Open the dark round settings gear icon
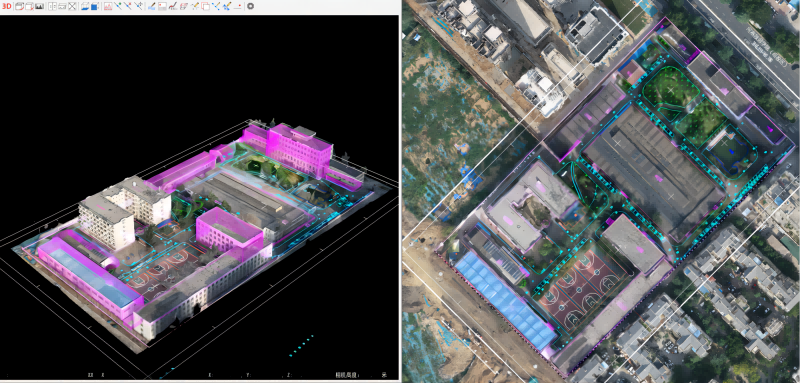The width and height of the screenshot is (800, 383). coord(251,6)
